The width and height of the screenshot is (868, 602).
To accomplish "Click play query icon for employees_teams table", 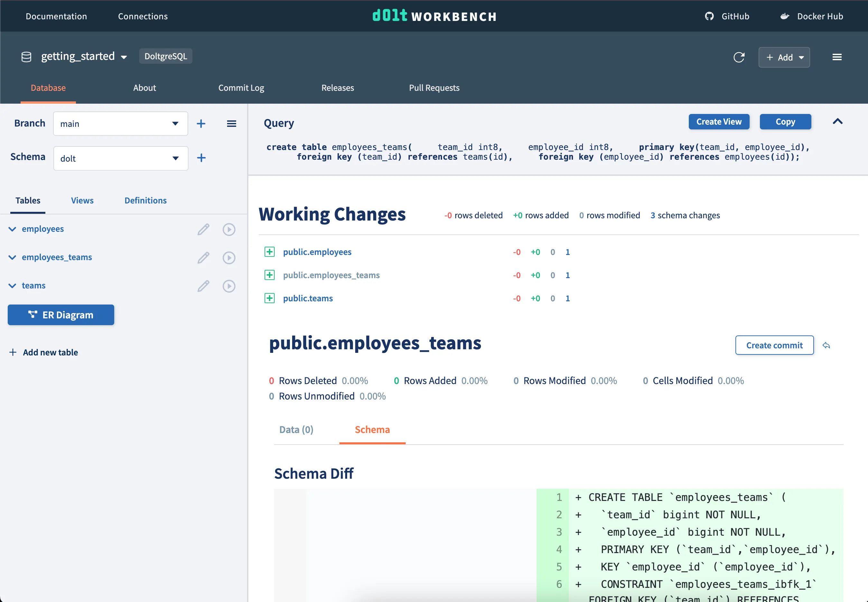I will coord(229,258).
